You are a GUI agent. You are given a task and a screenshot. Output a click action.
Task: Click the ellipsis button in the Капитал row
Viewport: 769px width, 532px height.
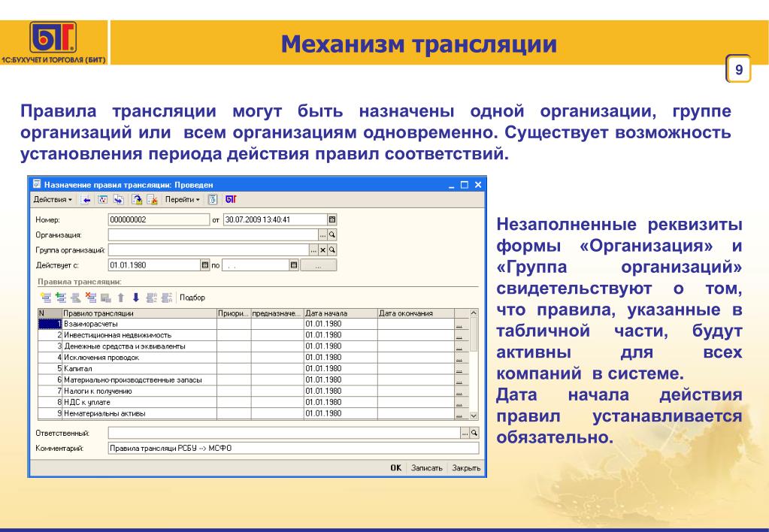coord(459,369)
